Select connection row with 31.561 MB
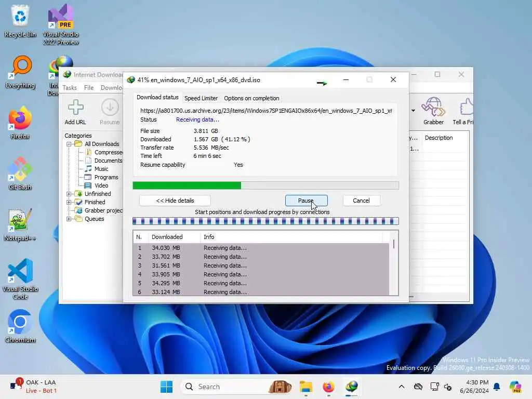This screenshot has width=532, height=399. (x=261, y=265)
